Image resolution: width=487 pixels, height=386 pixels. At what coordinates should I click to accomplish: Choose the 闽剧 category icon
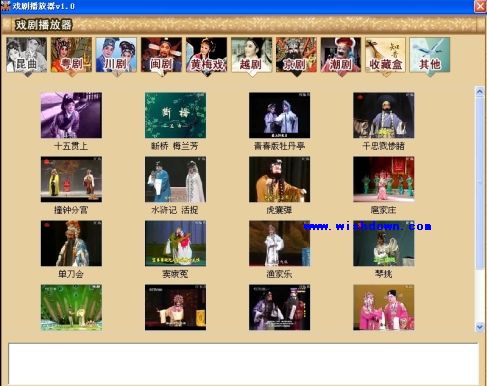click(161, 55)
